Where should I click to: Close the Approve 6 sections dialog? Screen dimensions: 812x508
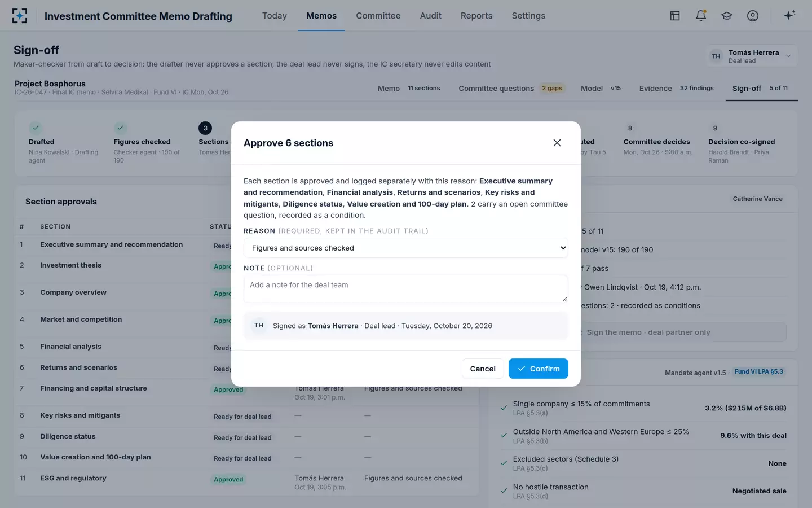point(557,143)
